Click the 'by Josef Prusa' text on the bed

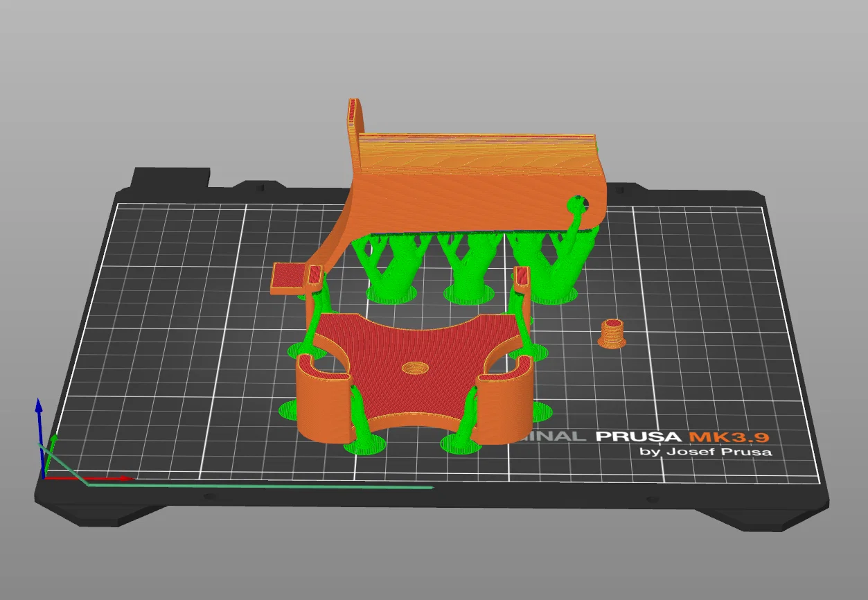[x=707, y=452]
